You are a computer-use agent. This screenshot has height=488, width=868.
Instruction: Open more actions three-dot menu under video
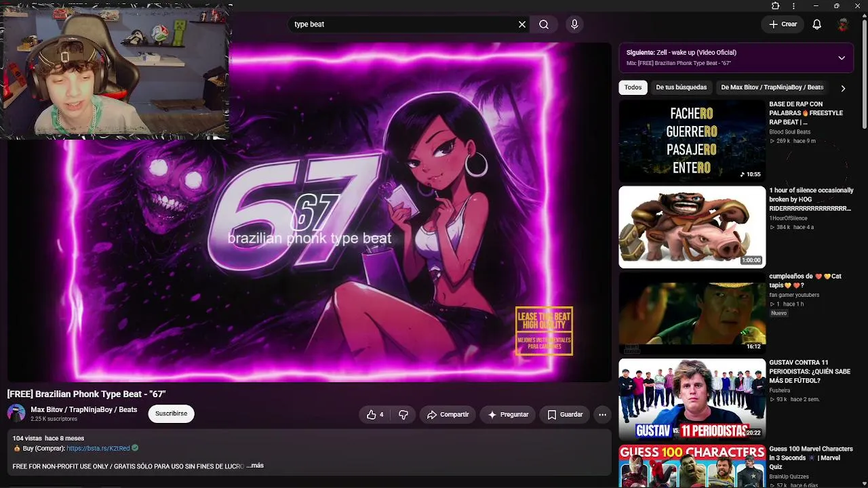pyautogui.click(x=602, y=415)
